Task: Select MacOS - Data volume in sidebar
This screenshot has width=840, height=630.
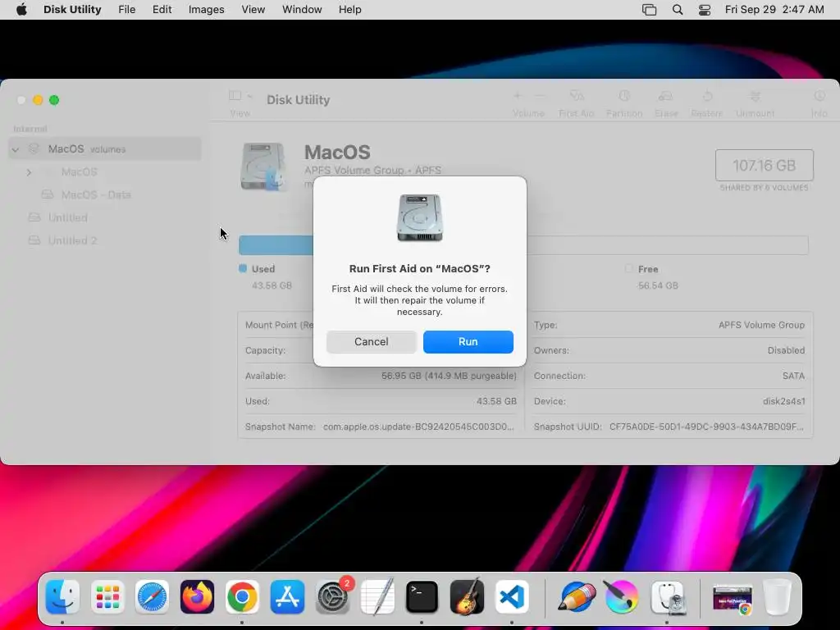Action: 96,194
